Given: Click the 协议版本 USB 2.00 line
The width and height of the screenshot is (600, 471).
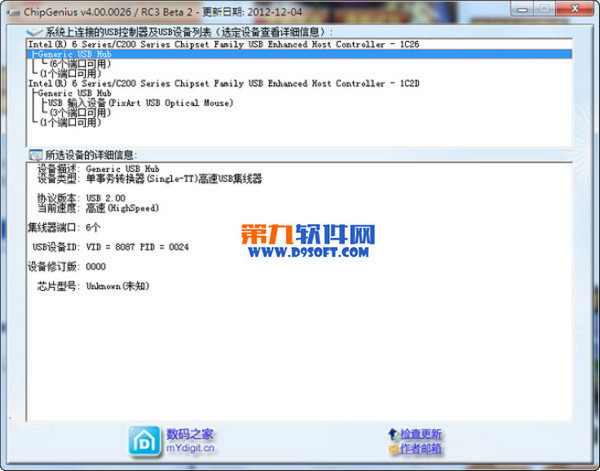Looking at the screenshot, I should click(81, 198).
